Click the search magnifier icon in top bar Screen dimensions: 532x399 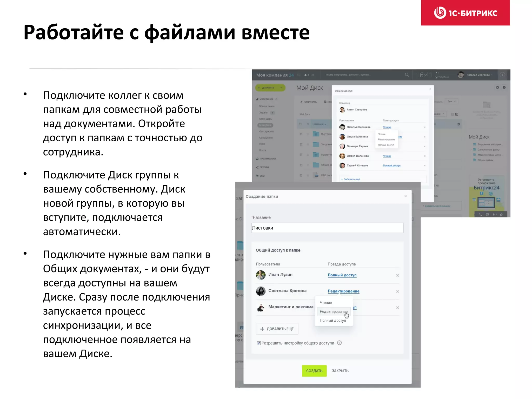[407, 75]
